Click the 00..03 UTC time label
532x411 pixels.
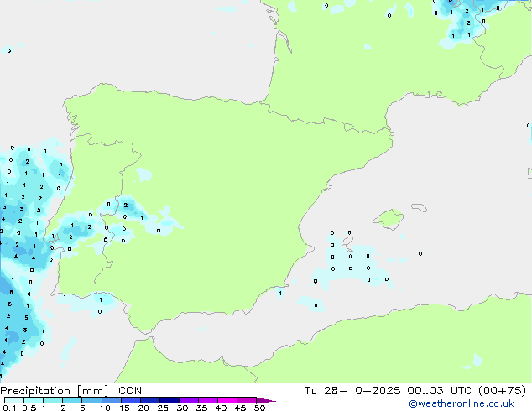[436, 390]
